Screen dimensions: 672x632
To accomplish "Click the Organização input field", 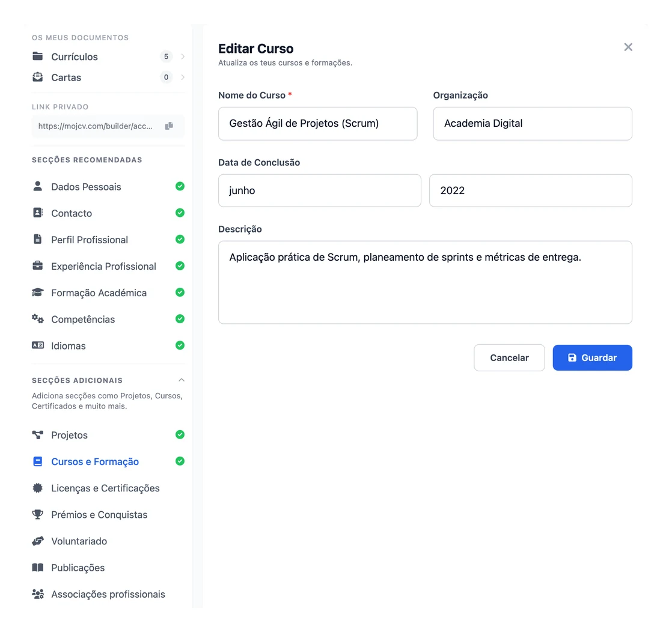I will tap(533, 123).
